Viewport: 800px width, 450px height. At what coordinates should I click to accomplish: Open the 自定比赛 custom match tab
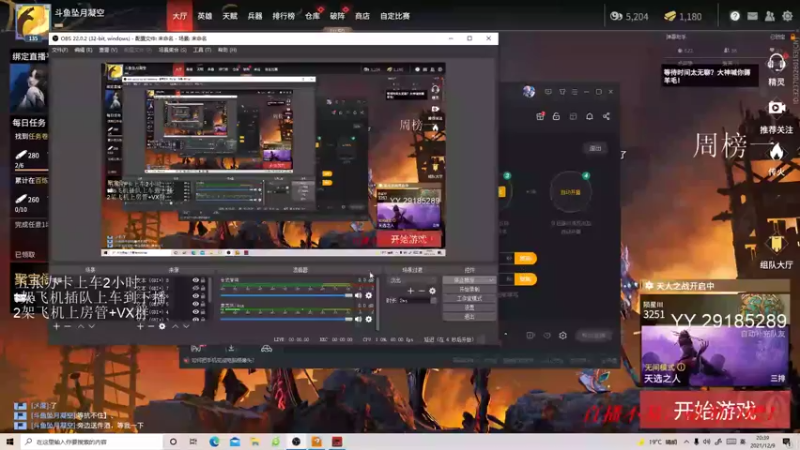click(395, 16)
